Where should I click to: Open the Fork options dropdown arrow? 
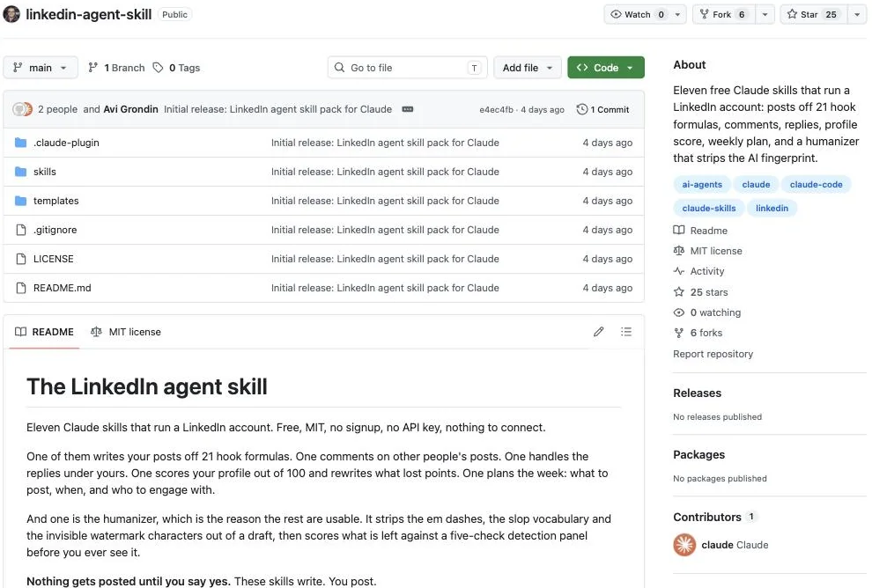coord(765,14)
